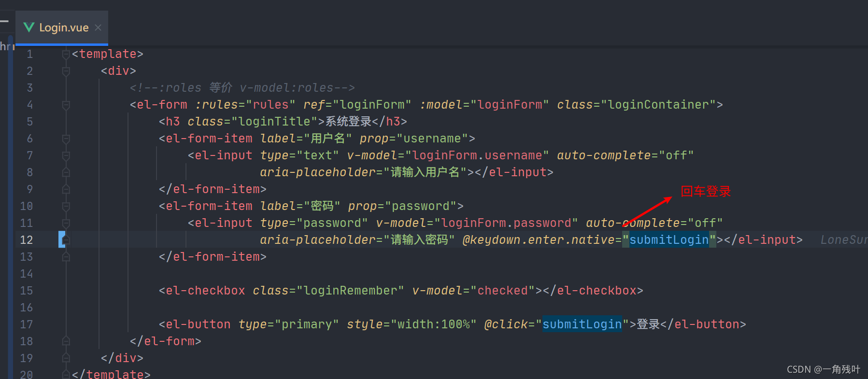Close the Login.vue tab
The height and width of the screenshot is (379, 868).
98,28
